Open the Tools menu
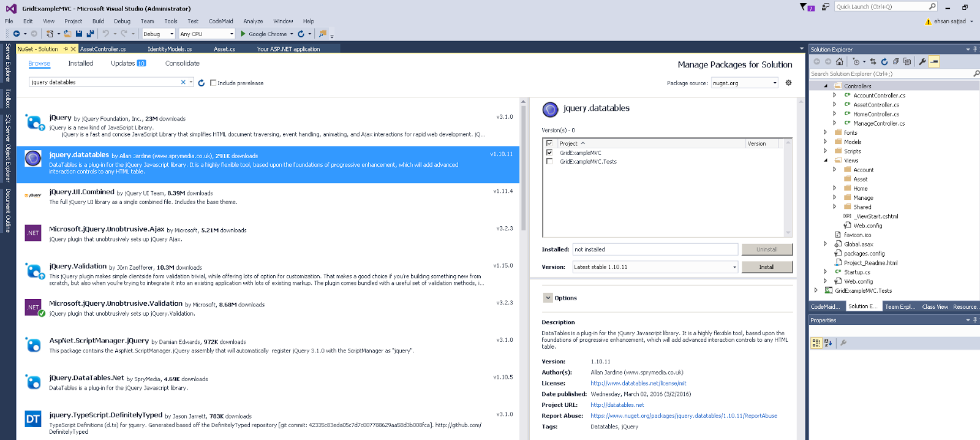The width and height of the screenshot is (980, 440). point(171,21)
